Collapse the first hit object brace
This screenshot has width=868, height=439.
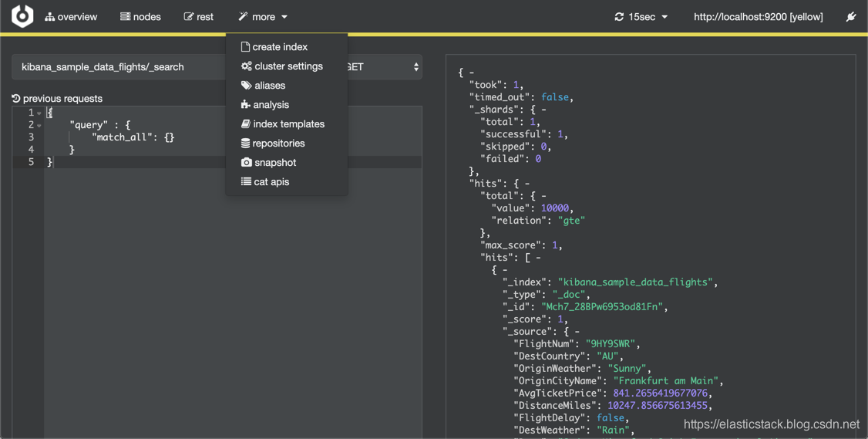[x=504, y=269]
